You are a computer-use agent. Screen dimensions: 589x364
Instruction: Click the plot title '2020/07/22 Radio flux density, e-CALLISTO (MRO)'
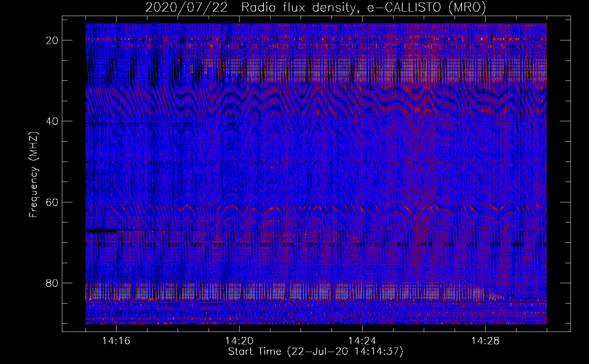tap(316, 7)
